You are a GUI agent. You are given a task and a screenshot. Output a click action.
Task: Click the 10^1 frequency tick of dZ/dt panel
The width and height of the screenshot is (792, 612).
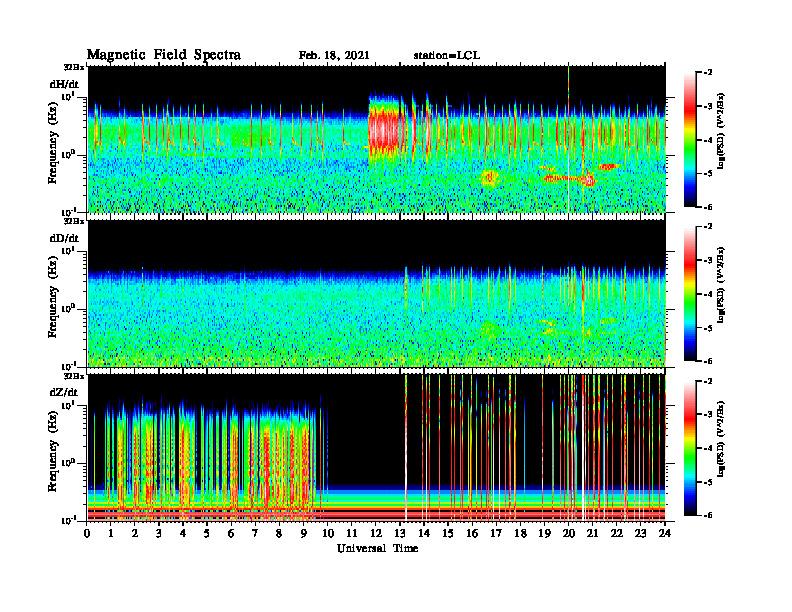pos(68,404)
